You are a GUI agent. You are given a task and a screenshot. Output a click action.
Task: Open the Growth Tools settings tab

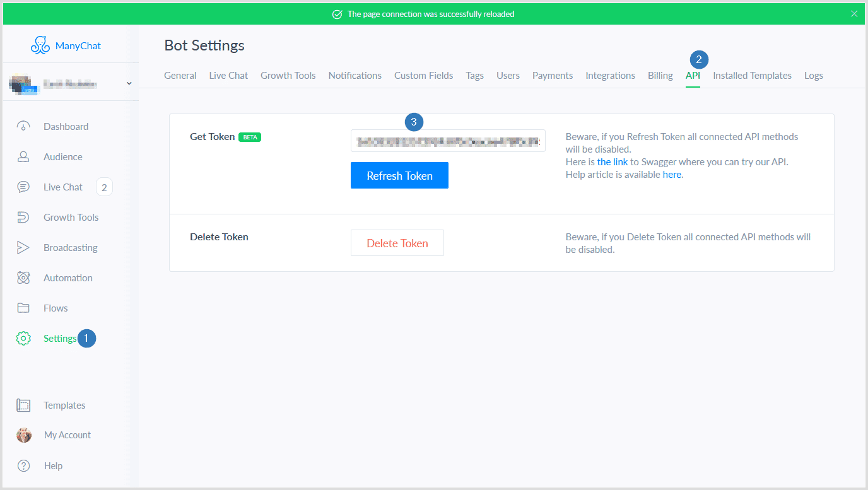click(x=288, y=75)
